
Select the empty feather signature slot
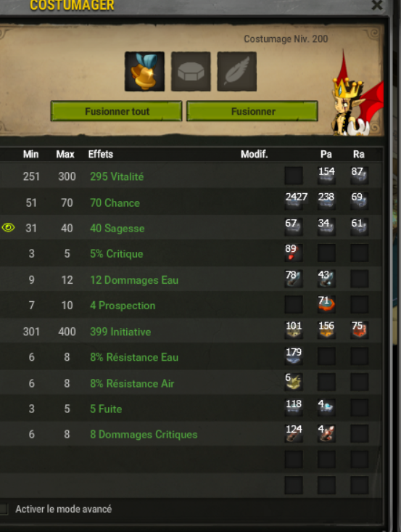(236, 72)
